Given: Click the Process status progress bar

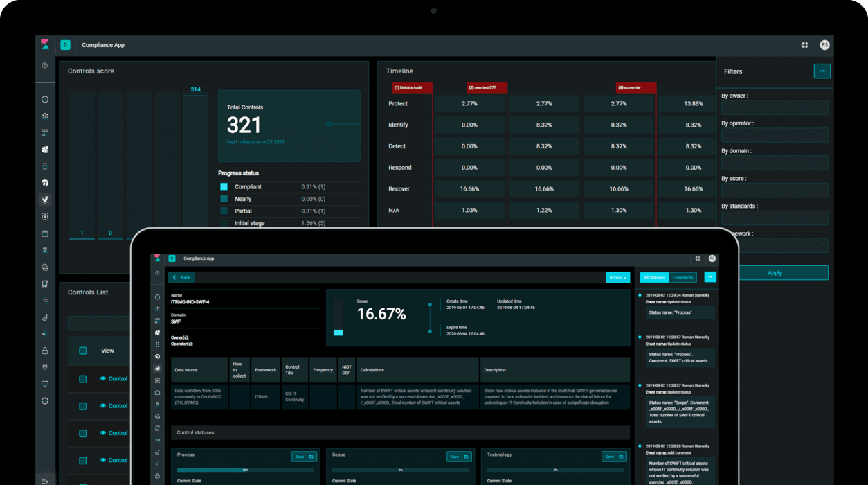Looking at the screenshot, I should pos(245,470).
